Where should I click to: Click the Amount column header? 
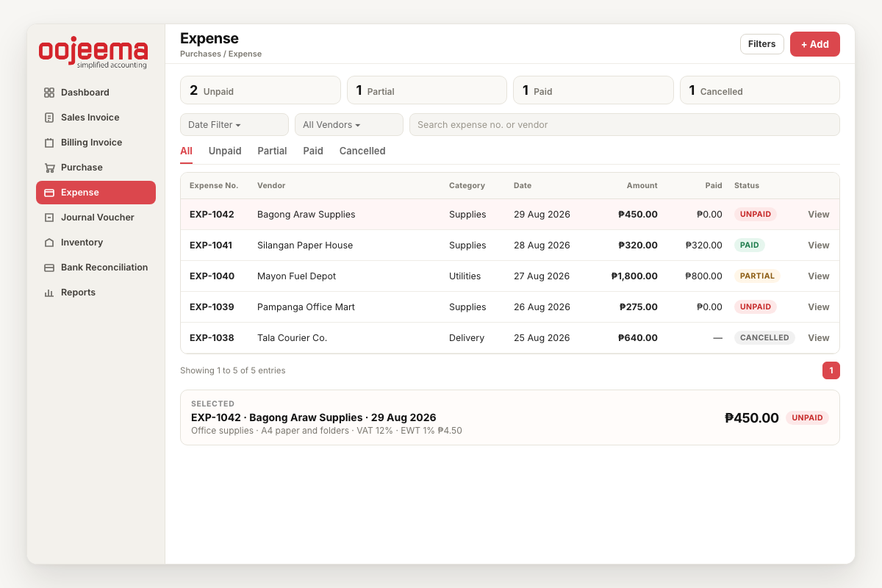pos(642,186)
